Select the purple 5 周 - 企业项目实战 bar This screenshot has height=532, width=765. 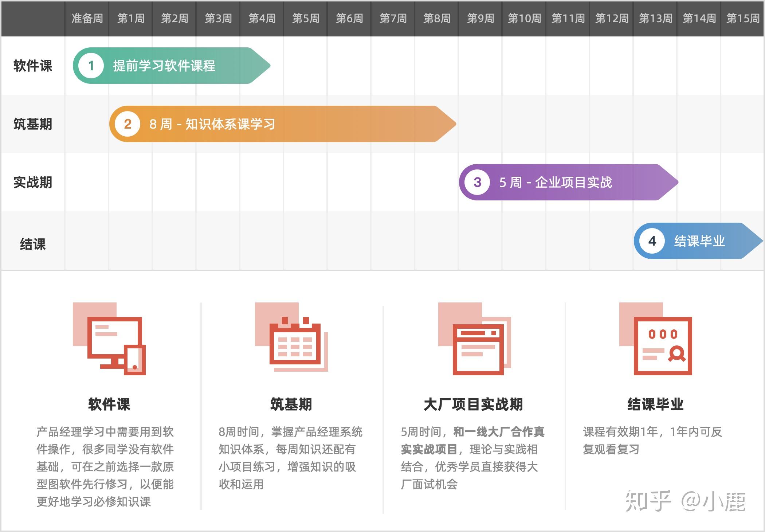pos(569,182)
